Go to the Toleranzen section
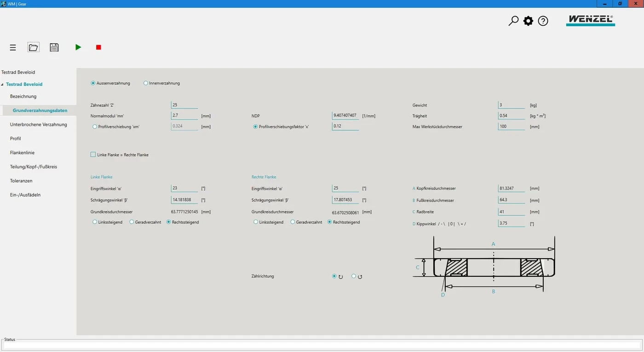This screenshot has width=644, height=352. click(22, 181)
